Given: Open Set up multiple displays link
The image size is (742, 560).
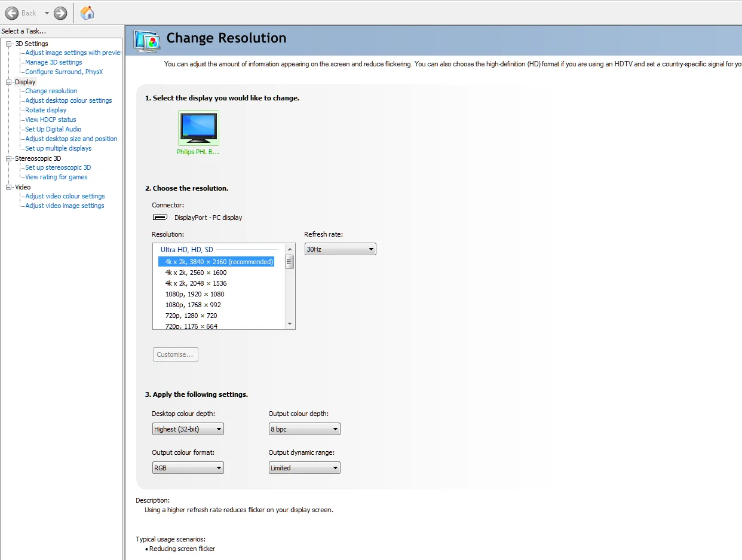Looking at the screenshot, I should tap(59, 148).
